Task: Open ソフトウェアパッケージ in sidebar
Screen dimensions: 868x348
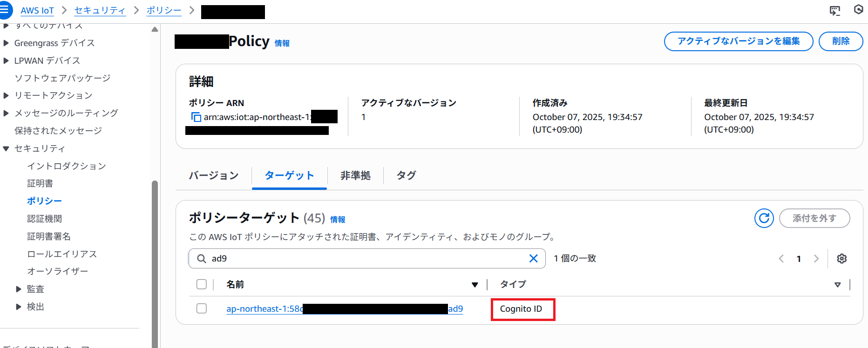Action: pos(62,78)
